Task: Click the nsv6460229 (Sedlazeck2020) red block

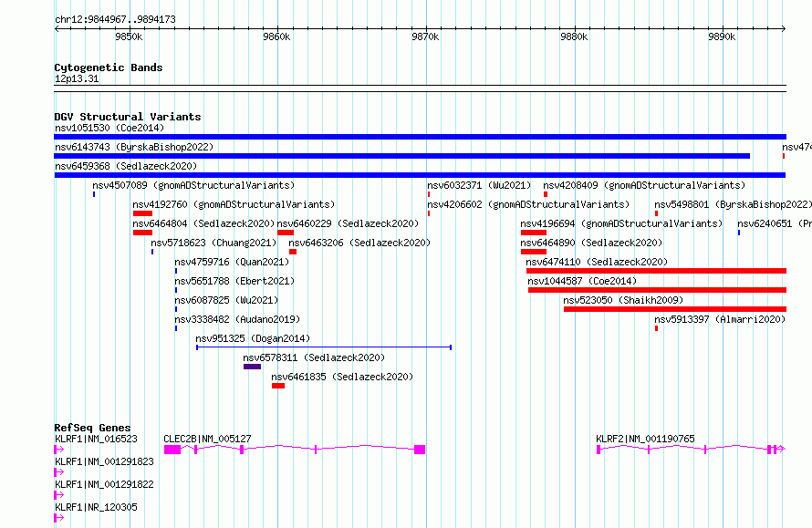Action: [286, 233]
